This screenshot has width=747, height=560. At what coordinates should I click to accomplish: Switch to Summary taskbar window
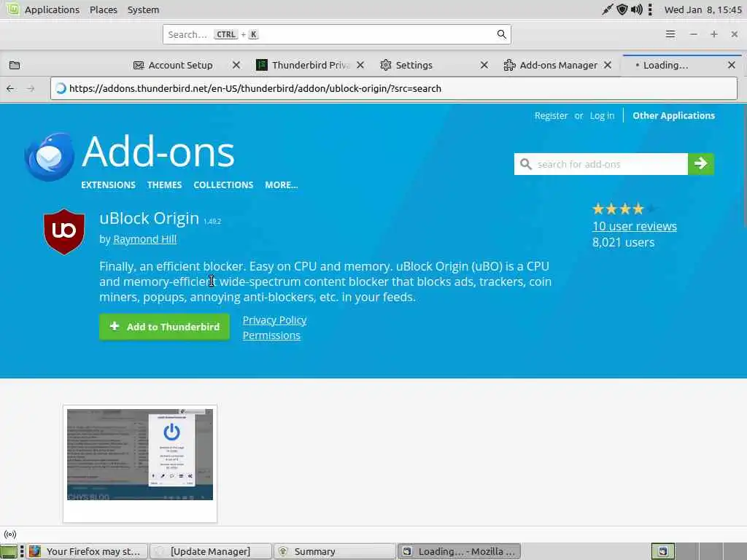(x=334, y=551)
